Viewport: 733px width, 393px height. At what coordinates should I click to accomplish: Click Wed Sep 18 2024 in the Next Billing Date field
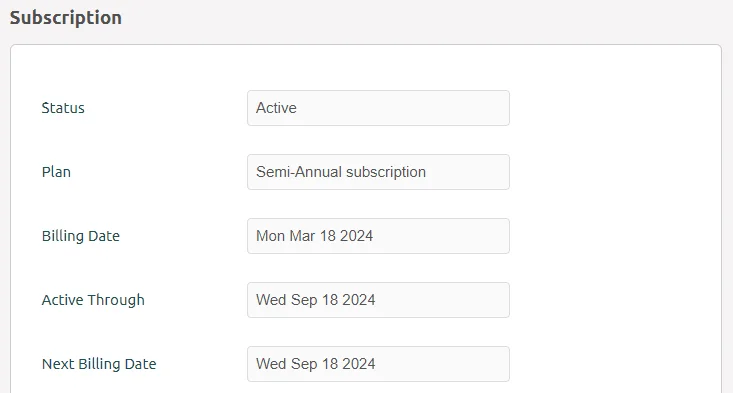click(x=316, y=364)
